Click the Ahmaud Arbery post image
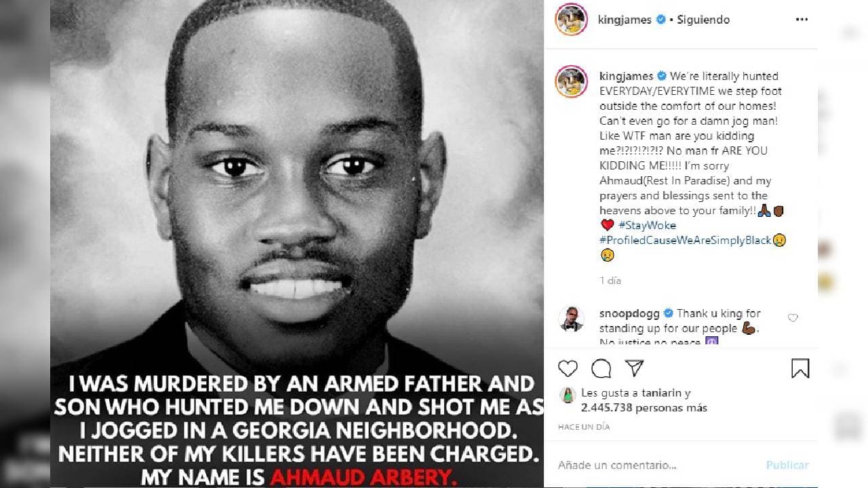Screen dimensions: 868x488 pos(297,244)
